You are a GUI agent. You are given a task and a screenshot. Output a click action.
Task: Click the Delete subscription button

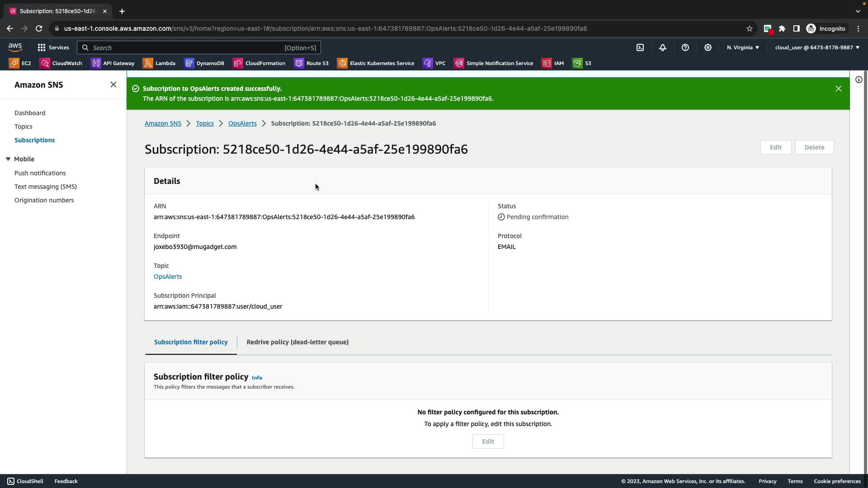tap(814, 147)
